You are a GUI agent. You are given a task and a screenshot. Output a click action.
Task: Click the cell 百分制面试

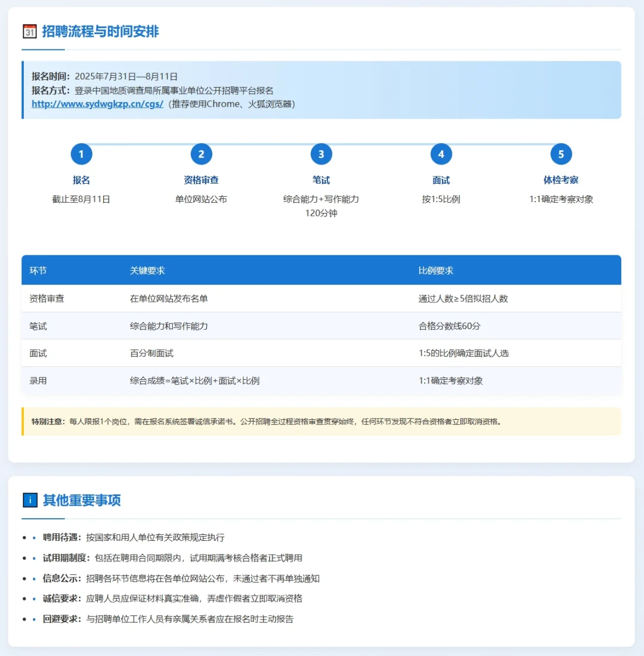coord(151,354)
